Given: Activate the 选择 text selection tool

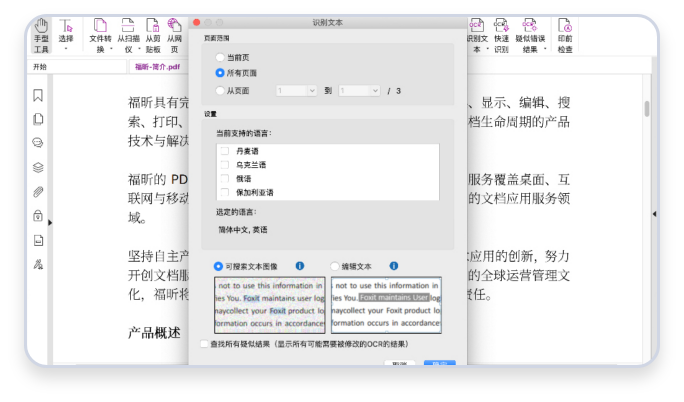Looking at the screenshot, I should pos(66,31).
